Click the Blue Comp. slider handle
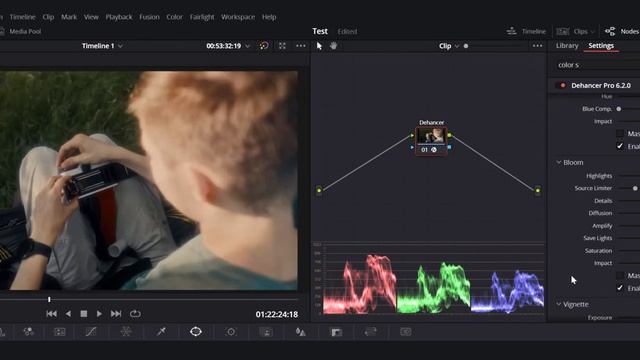Viewport: 640px width, 360px height. [x=619, y=109]
